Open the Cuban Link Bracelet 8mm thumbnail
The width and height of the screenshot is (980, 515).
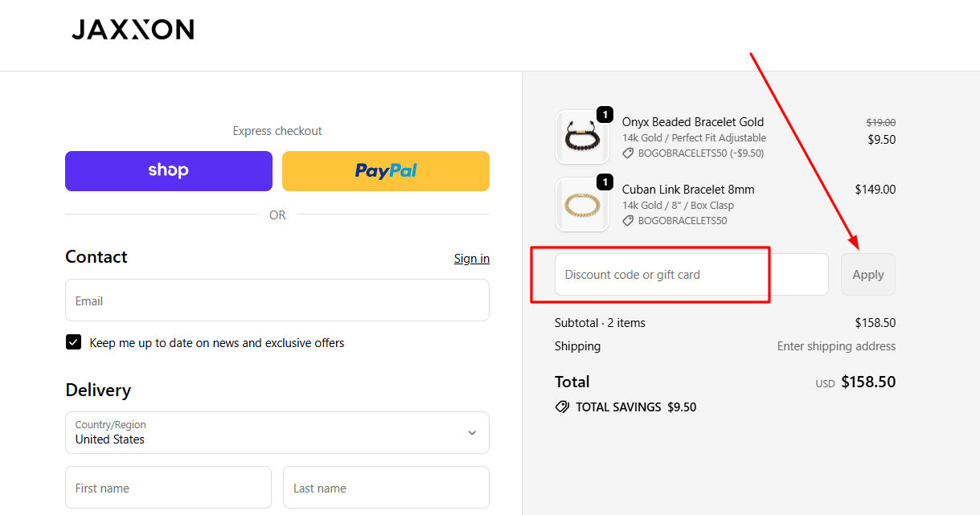pyautogui.click(x=582, y=204)
